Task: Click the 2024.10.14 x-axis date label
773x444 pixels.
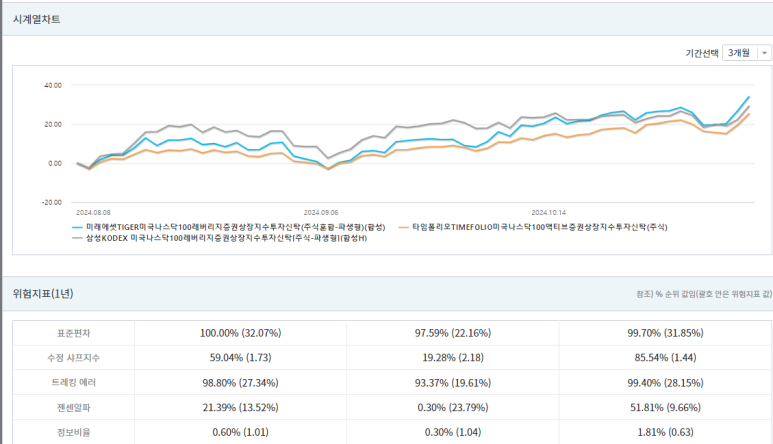Action: click(549, 213)
